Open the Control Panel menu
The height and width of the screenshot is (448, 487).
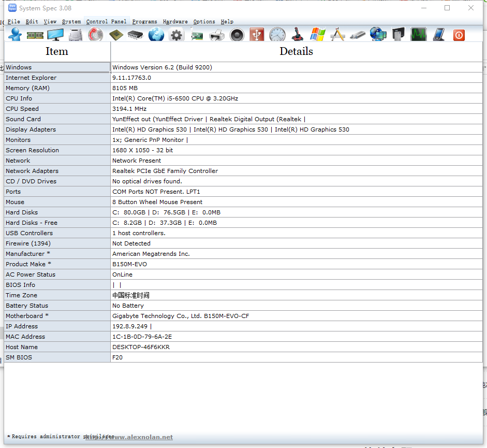click(106, 21)
